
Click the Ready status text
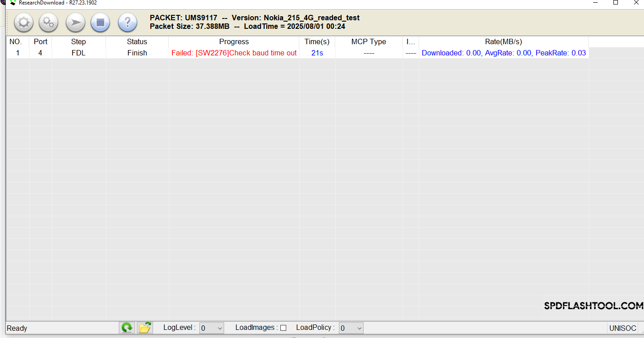[x=17, y=328]
